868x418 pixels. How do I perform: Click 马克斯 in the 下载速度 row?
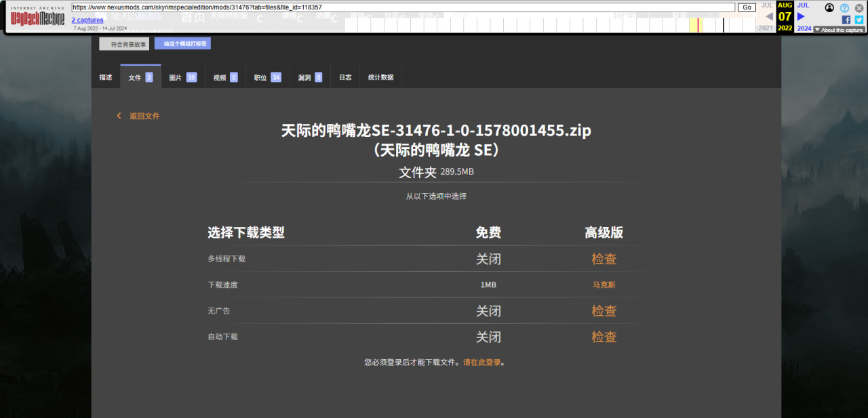tap(604, 285)
